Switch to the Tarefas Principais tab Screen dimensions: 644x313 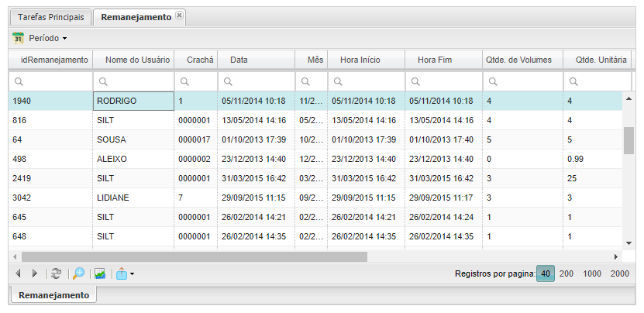point(50,17)
